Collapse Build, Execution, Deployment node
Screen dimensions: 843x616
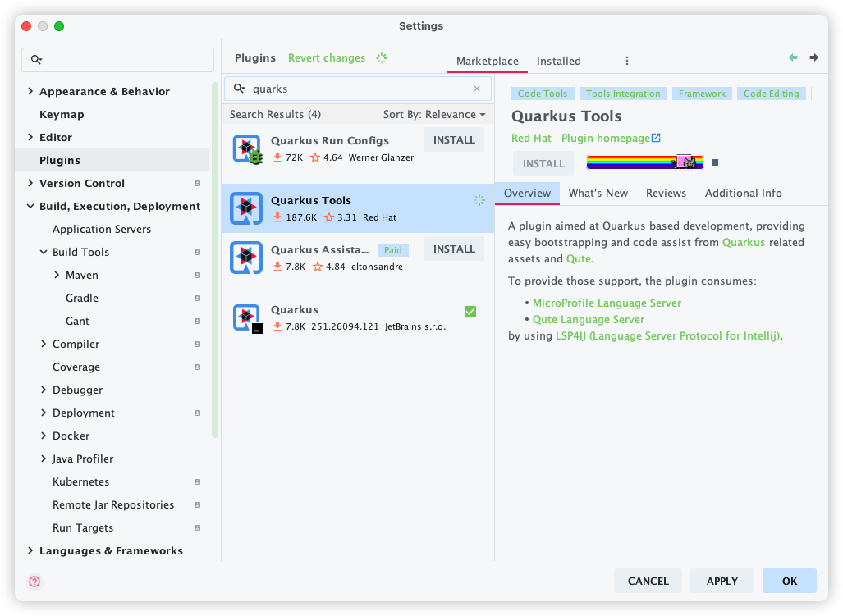click(x=30, y=206)
